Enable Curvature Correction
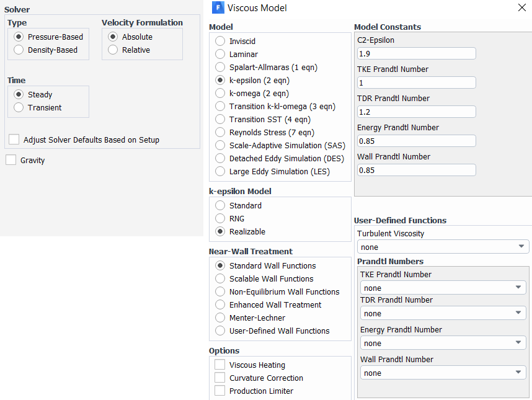Viewport: 532px width, 400px height. click(220, 378)
